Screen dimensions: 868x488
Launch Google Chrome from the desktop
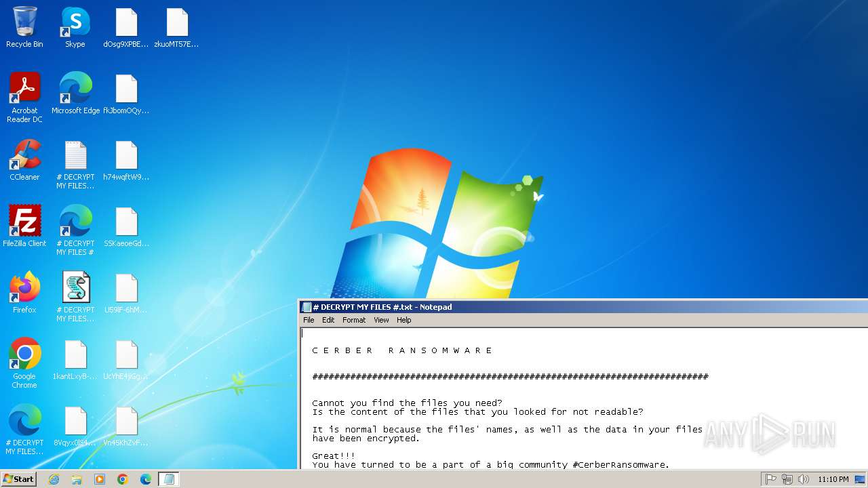click(24, 363)
